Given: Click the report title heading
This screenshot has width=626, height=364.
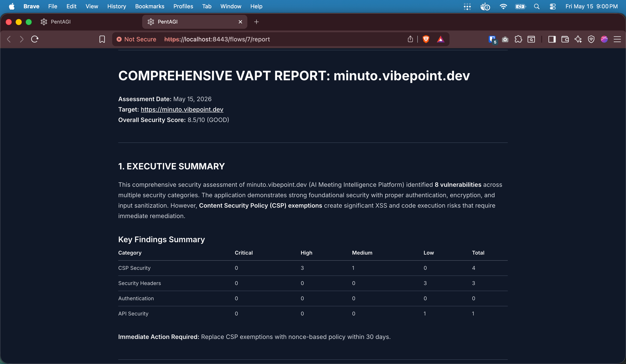Looking at the screenshot, I should tap(294, 76).
